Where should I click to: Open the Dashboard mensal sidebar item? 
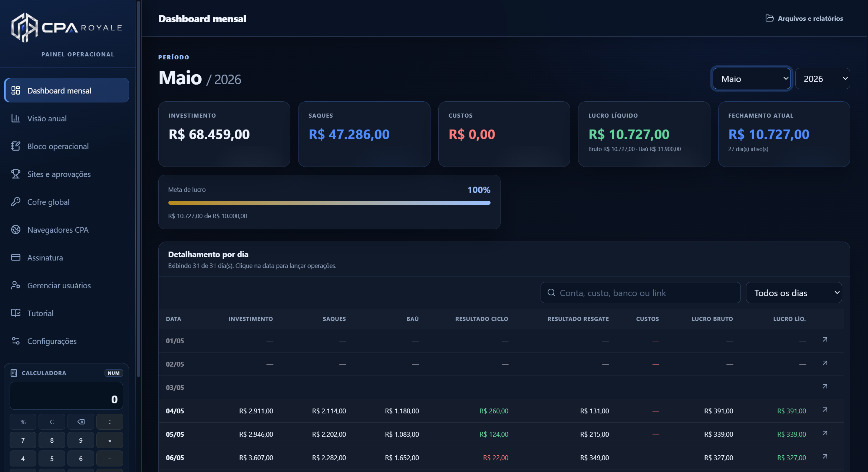click(x=67, y=91)
